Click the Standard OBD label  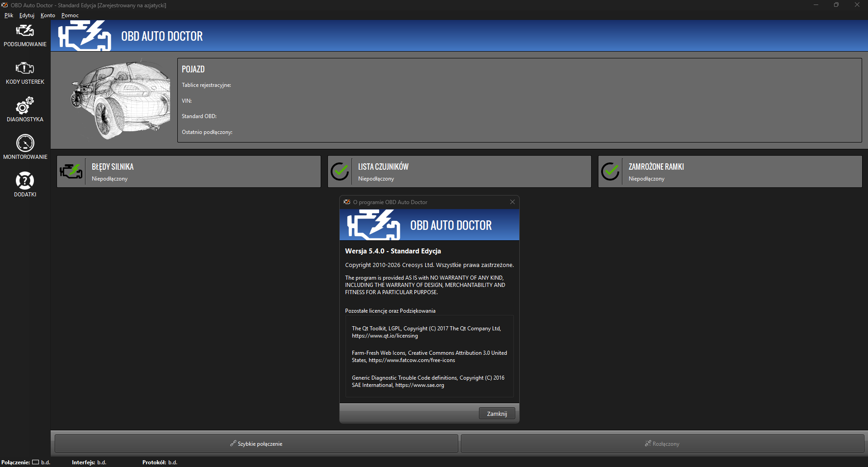pos(199,116)
